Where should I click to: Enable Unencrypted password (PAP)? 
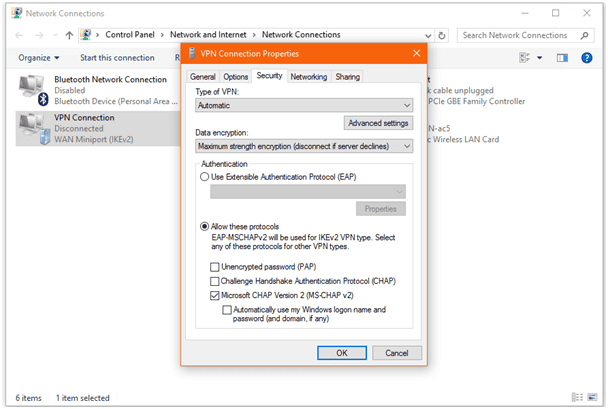(x=214, y=267)
